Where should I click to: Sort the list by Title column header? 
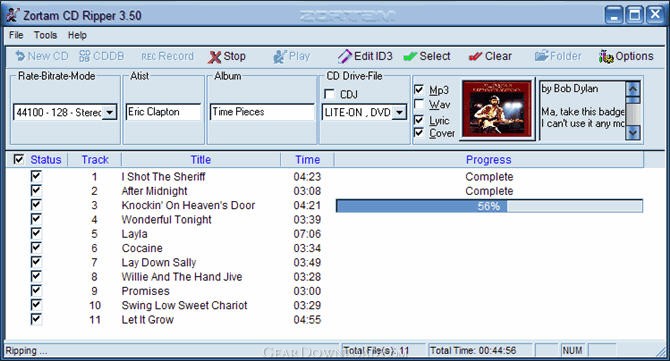click(x=201, y=160)
